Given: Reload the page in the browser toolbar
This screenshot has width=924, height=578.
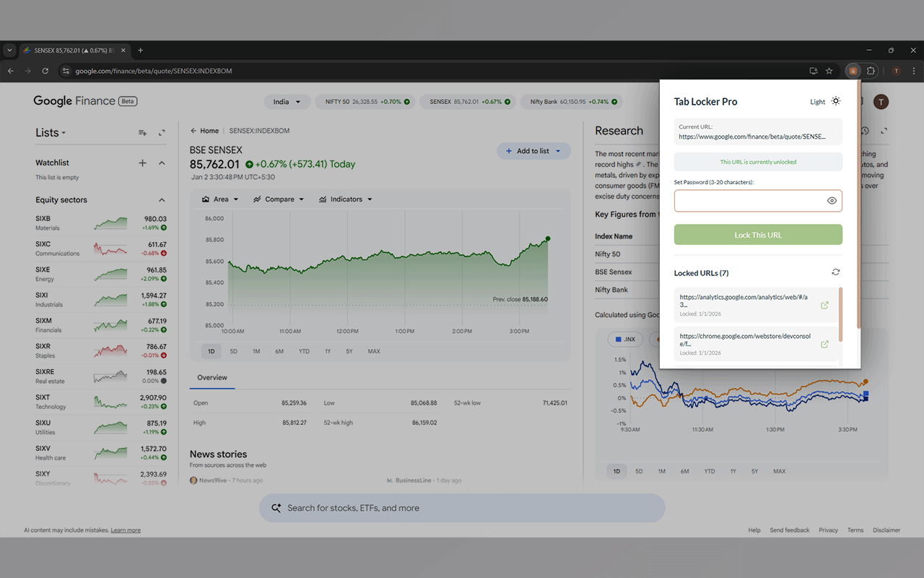Looking at the screenshot, I should [x=45, y=71].
